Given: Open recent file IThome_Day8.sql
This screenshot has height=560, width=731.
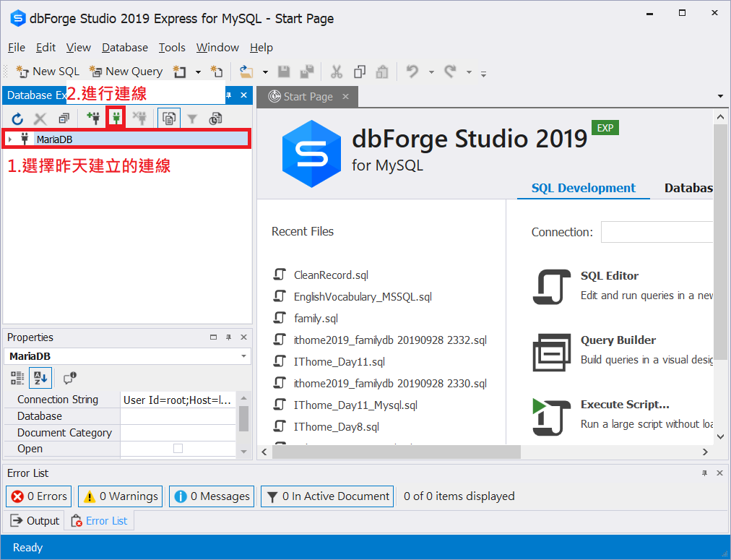Looking at the screenshot, I should pos(337,426).
